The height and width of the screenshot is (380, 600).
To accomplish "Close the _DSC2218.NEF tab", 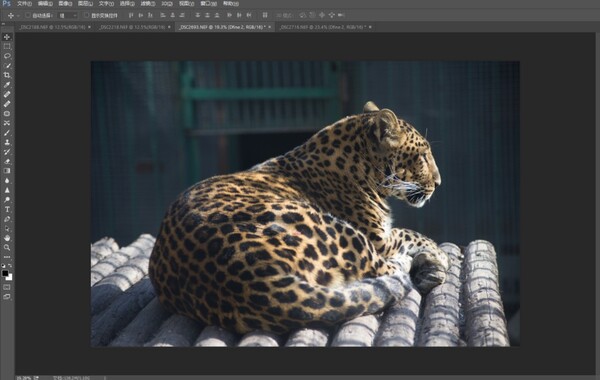I will pyautogui.click(x=169, y=27).
